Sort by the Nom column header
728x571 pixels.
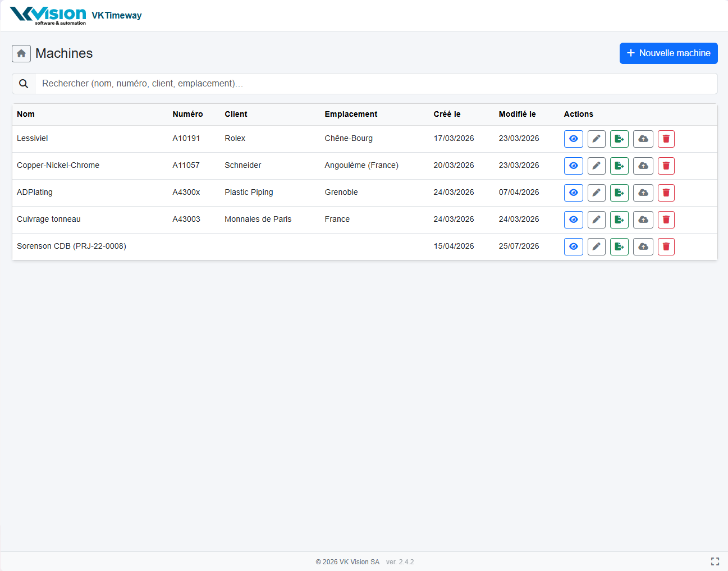click(x=26, y=114)
